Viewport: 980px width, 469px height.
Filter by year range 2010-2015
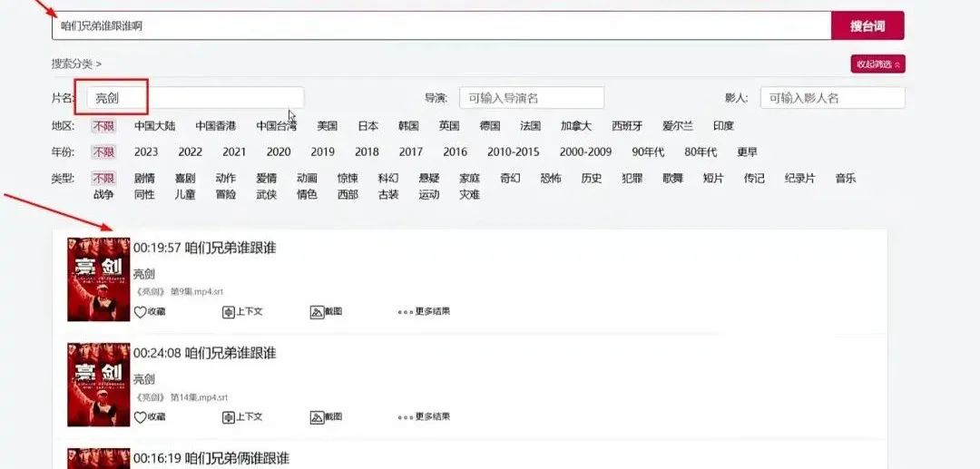pyautogui.click(x=513, y=151)
